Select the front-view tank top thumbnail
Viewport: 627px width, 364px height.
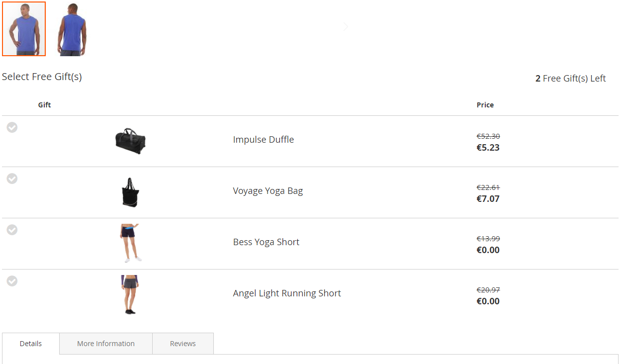point(24,29)
